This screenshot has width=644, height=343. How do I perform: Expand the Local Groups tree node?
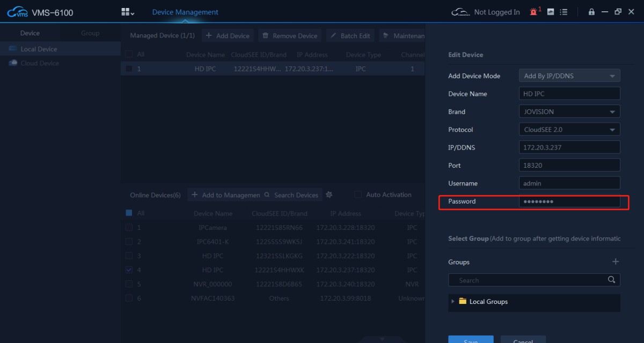click(x=453, y=301)
